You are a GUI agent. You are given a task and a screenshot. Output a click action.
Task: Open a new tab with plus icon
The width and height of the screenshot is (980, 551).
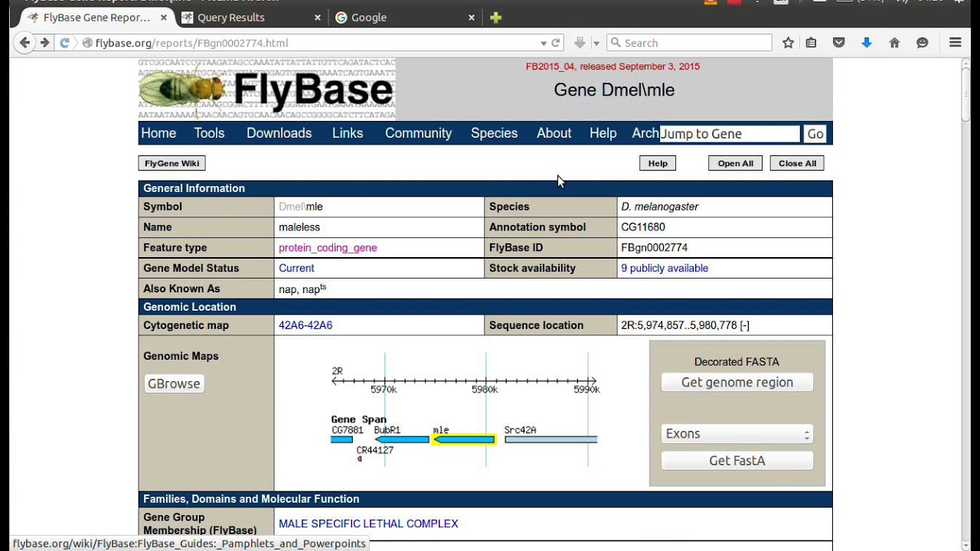[495, 18]
